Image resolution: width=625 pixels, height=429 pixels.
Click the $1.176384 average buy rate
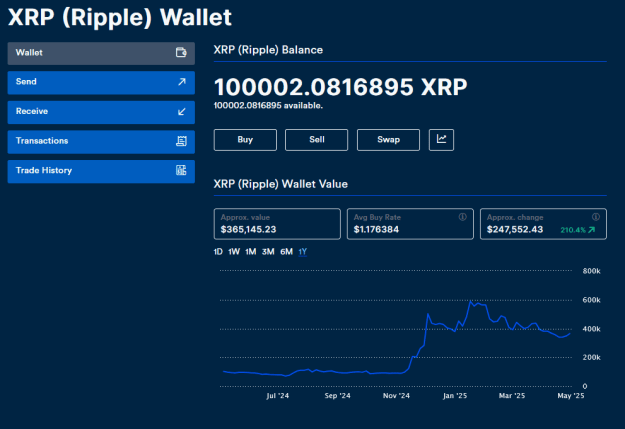click(376, 230)
